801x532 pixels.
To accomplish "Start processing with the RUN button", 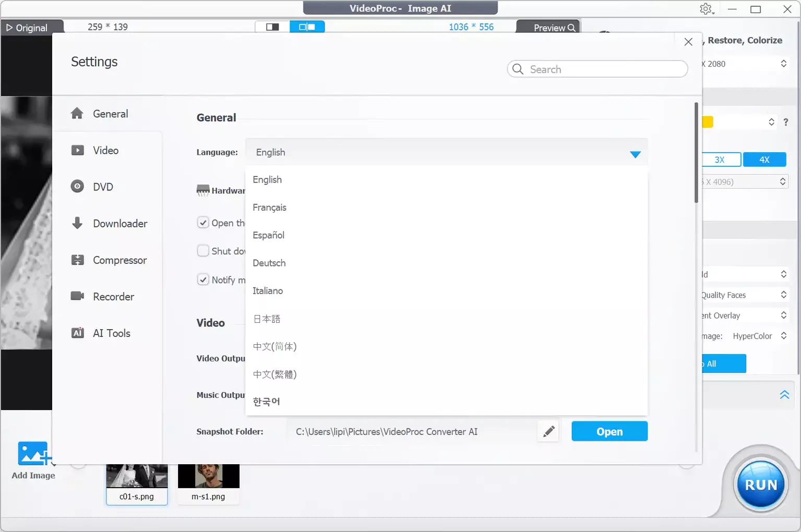I will [x=761, y=485].
